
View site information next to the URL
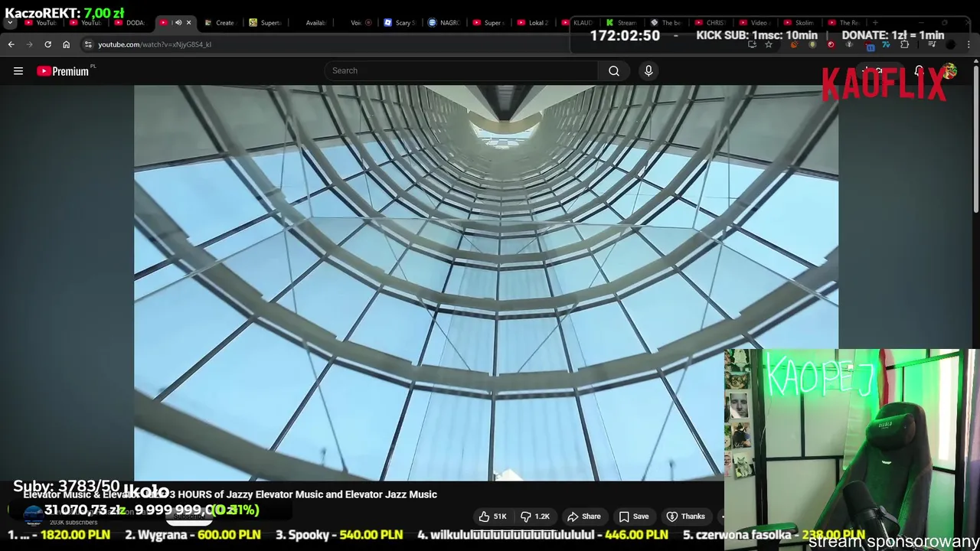87,44
